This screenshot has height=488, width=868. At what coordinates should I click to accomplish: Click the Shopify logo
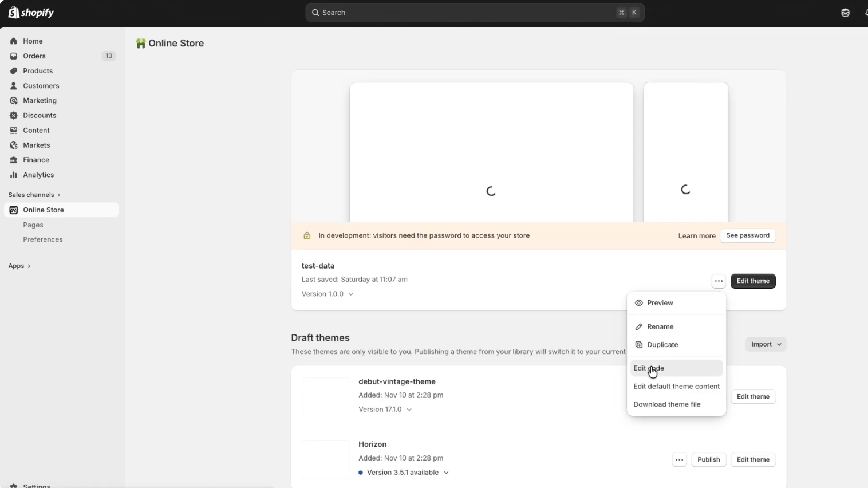(31, 13)
